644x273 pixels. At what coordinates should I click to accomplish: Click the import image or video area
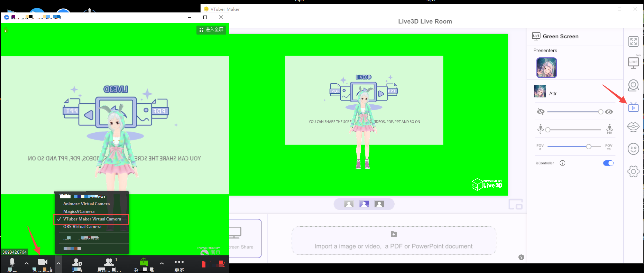(x=394, y=241)
